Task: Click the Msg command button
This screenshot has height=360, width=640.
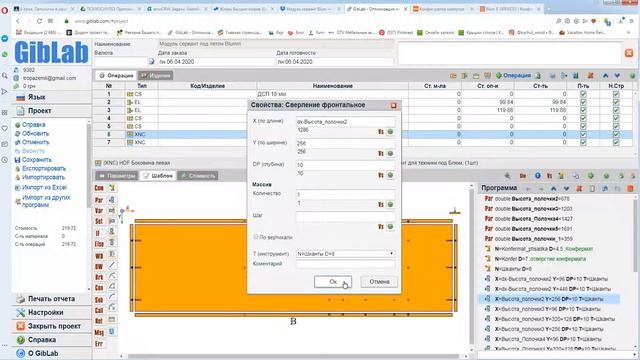Action: pyautogui.click(x=99, y=333)
